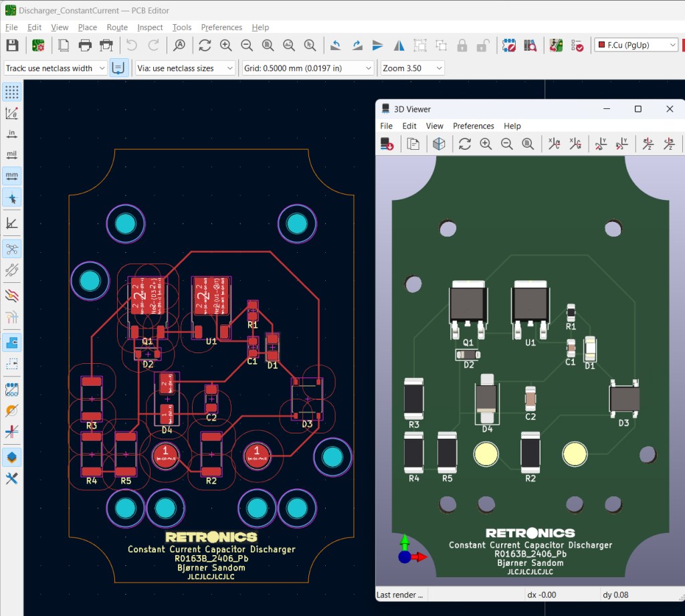Screen dimensions: 685x616
Task: Toggle 3D Viewer orthographic cube icon
Action: [439, 144]
